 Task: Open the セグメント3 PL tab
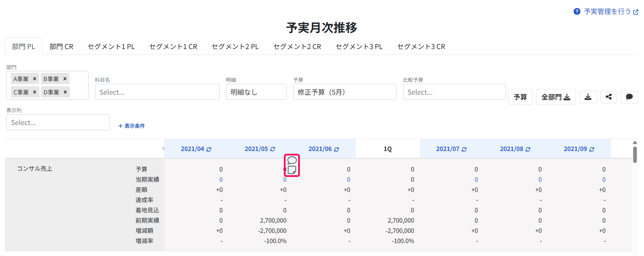(x=359, y=47)
